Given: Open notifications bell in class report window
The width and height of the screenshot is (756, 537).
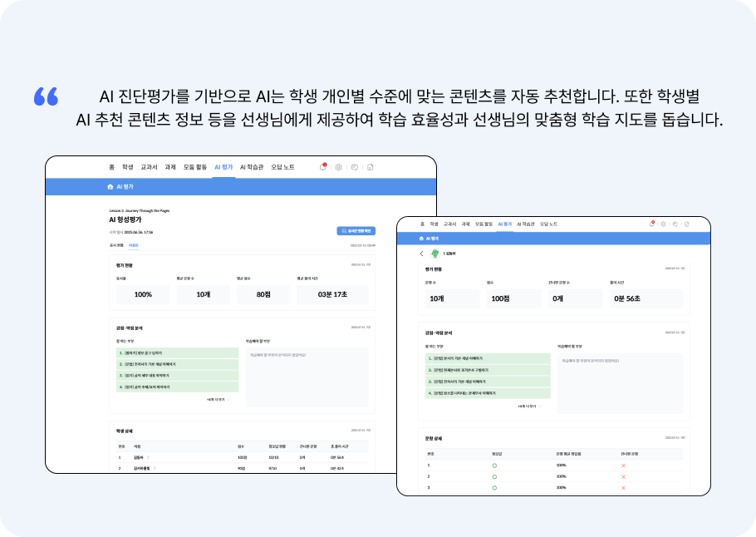Looking at the screenshot, I should click(x=323, y=167).
